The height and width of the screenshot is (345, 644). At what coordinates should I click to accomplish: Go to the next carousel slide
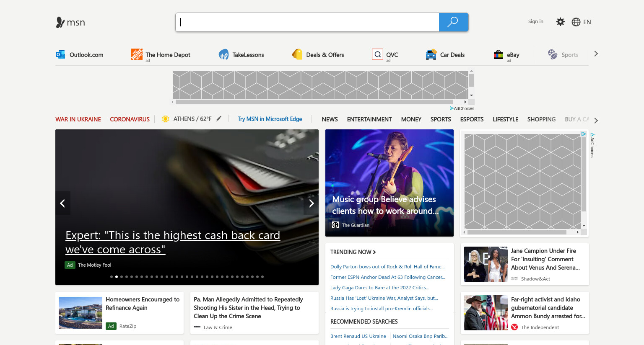[x=311, y=203]
